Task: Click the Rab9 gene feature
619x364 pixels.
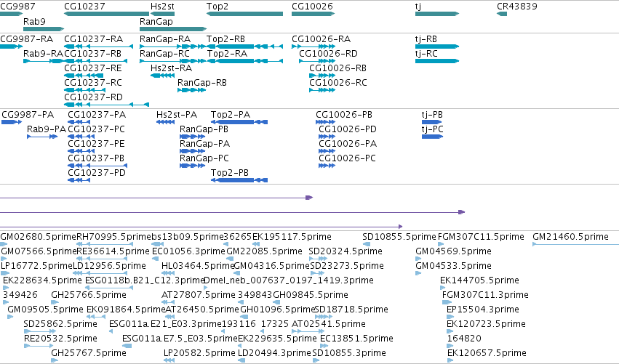Action: [x=44, y=29]
